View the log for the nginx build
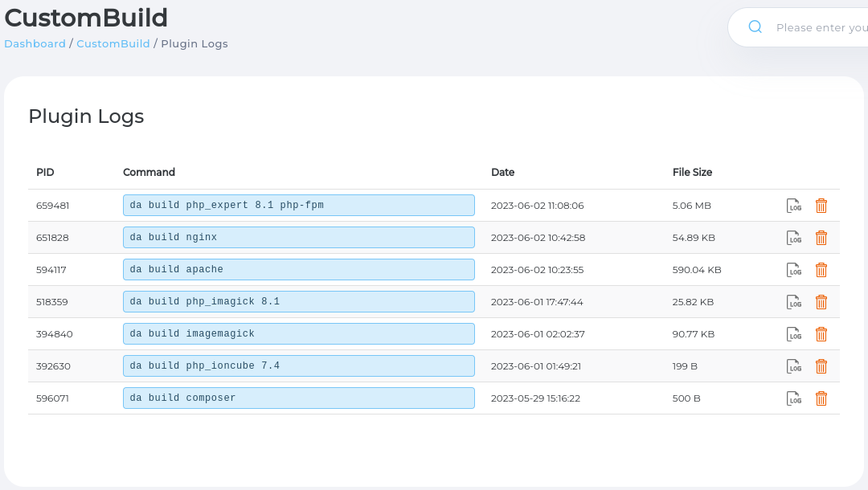The width and height of the screenshot is (868, 490). pyautogui.click(x=794, y=238)
